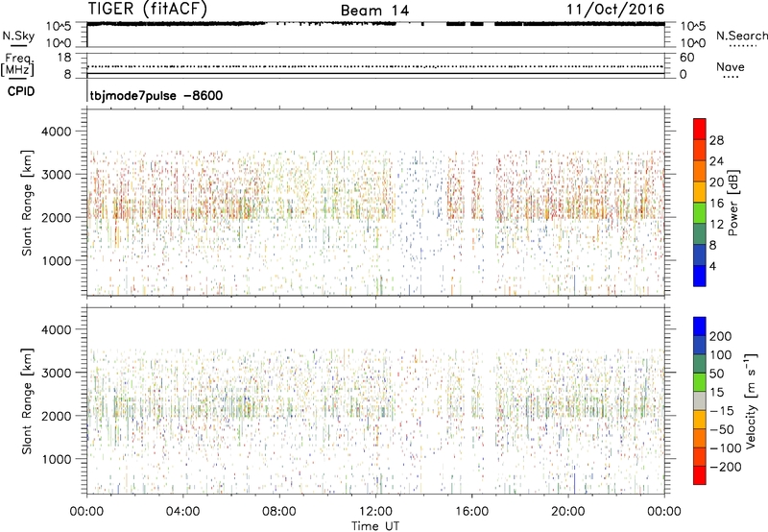This screenshot has height=532, width=768.
Task: Click the 1000 tick in the velocity panel
Action: pos(57,459)
